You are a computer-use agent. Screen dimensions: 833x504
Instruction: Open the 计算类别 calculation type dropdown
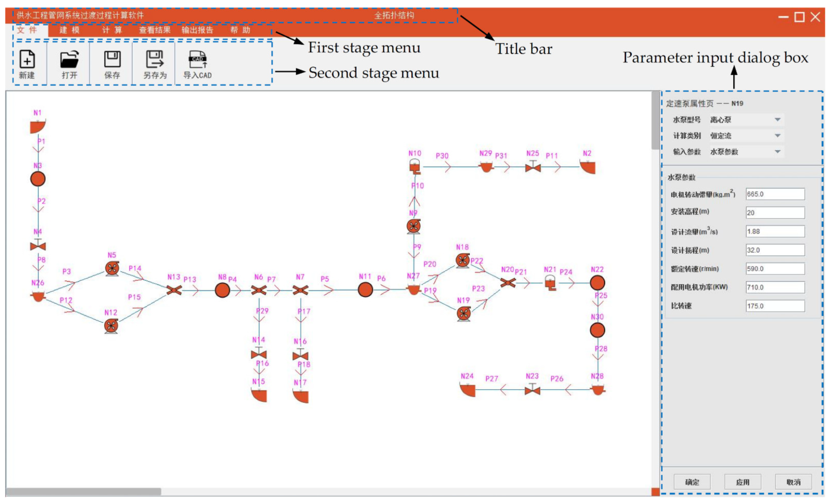[x=777, y=136]
